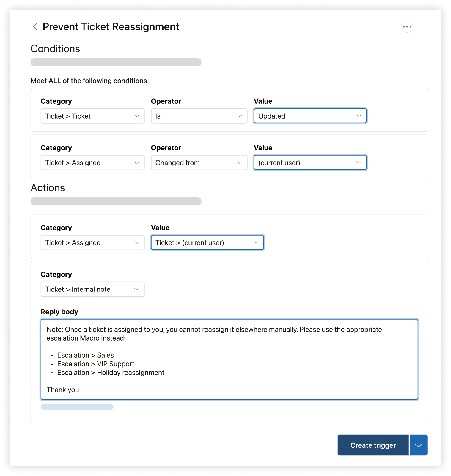451x476 pixels.
Task: Open the 'Ticket > (current user)' action value dropdown
Action: (x=207, y=243)
